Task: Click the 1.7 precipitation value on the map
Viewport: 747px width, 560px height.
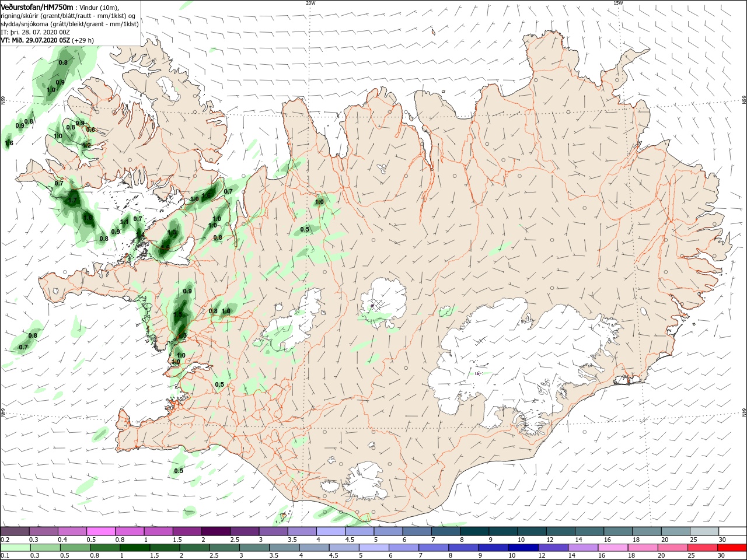Action: coord(73,200)
